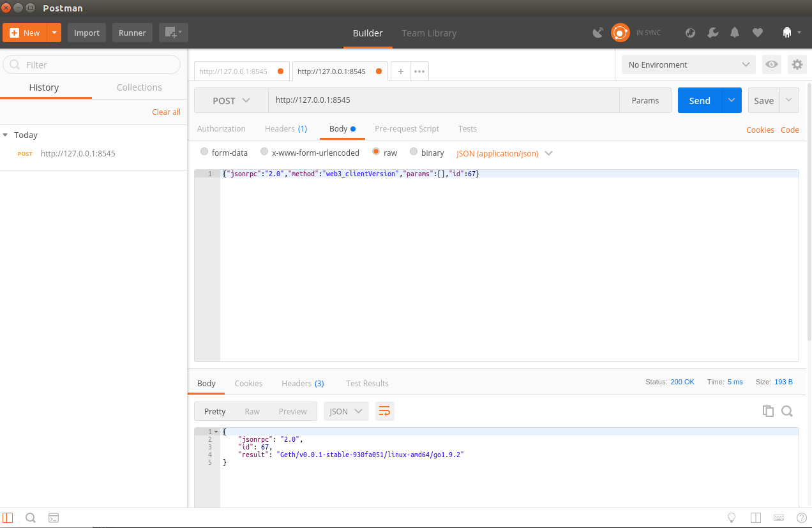The width and height of the screenshot is (812, 528).
Task: Open the request Headers (1) tab
Action: point(286,128)
